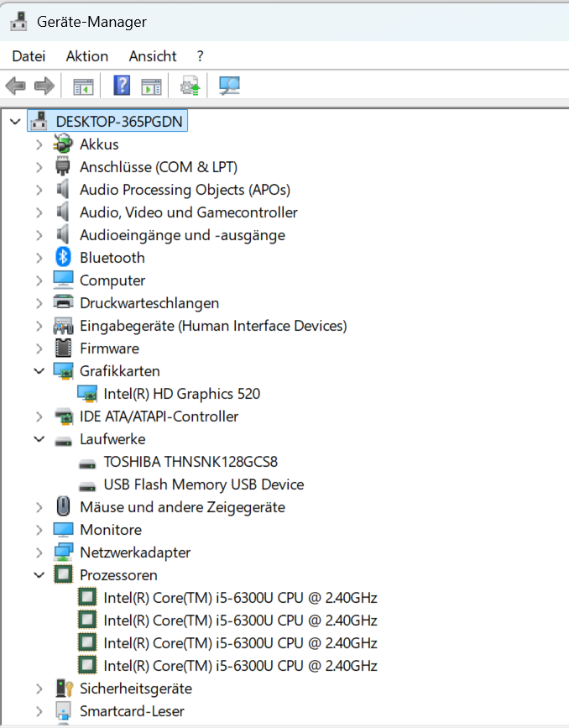Click the Bluetooth logo icon
569x728 pixels.
click(x=63, y=257)
